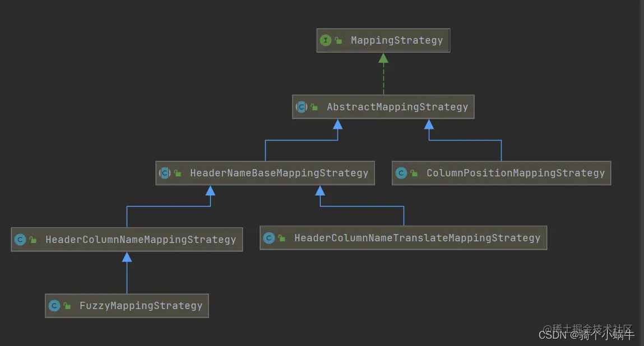
Task: Click the abstract class icon on HeaderNameBaseMappingStrategy
Action: (165, 173)
